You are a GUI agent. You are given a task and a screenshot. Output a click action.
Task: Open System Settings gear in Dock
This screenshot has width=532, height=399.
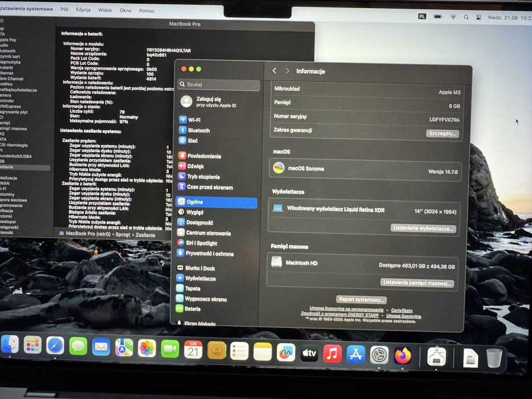point(379,355)
